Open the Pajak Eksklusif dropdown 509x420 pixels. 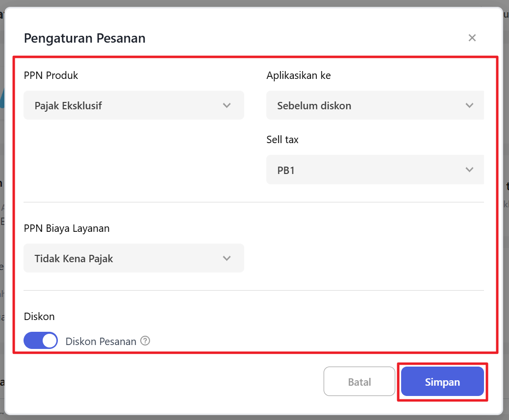click(133, 105)
